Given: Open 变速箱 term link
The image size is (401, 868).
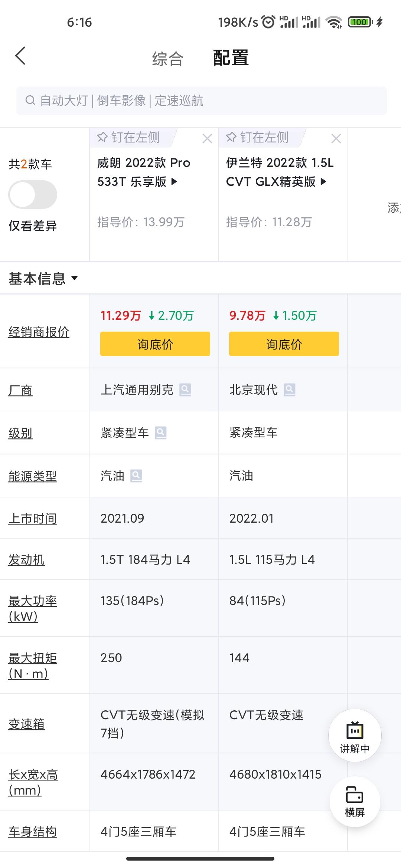Looking at the screenshot, I should coord(27,724).
